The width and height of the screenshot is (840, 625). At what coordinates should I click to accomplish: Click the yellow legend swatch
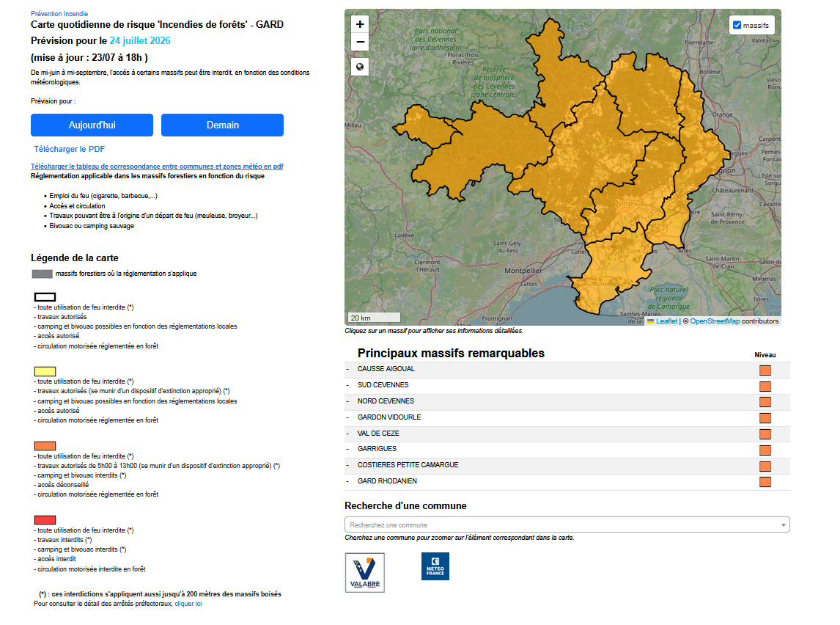click(45, 371)
